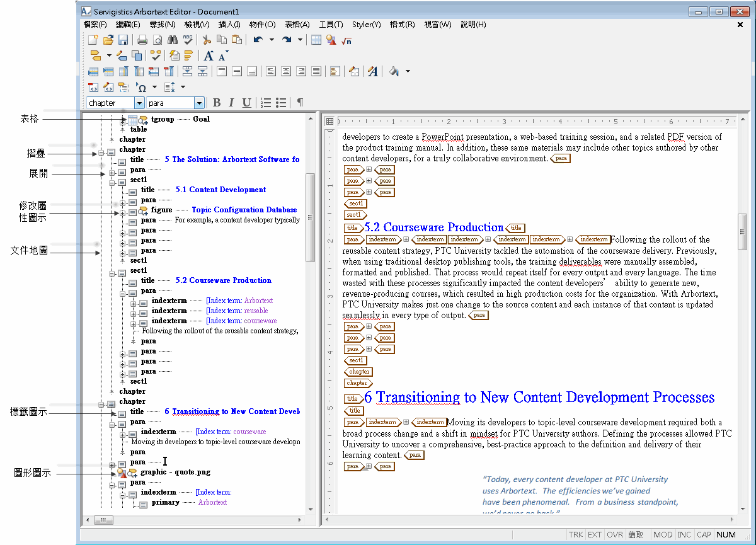The width and height of the screenshot is (756, 545).
Task: Click the binoculars Find icon
Action: pos(173,40)
